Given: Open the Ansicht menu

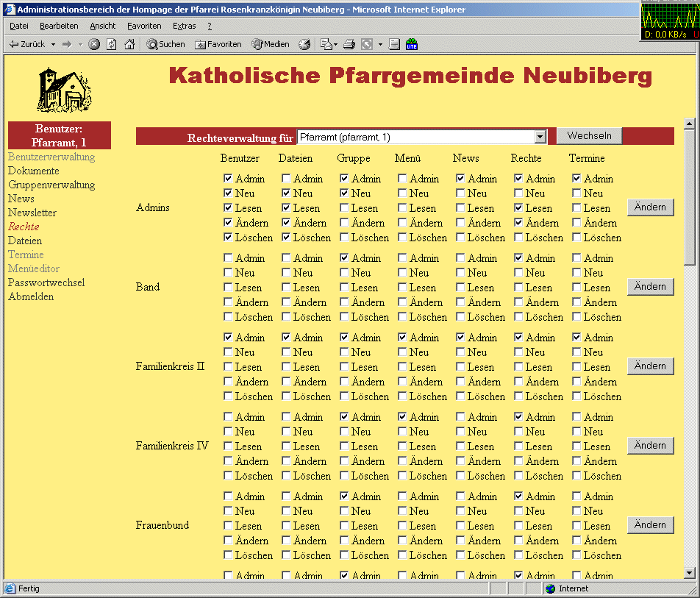Looking at the screenshot, I should pyautogui.click(x=103, y=26).
